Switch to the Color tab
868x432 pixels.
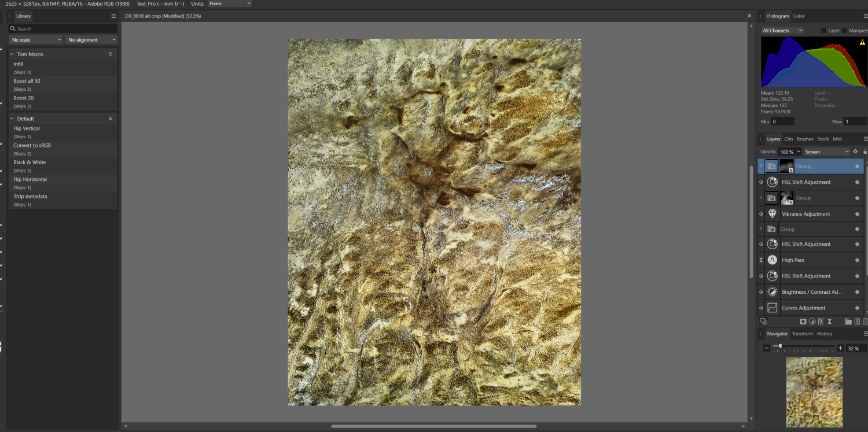[799, 16]
